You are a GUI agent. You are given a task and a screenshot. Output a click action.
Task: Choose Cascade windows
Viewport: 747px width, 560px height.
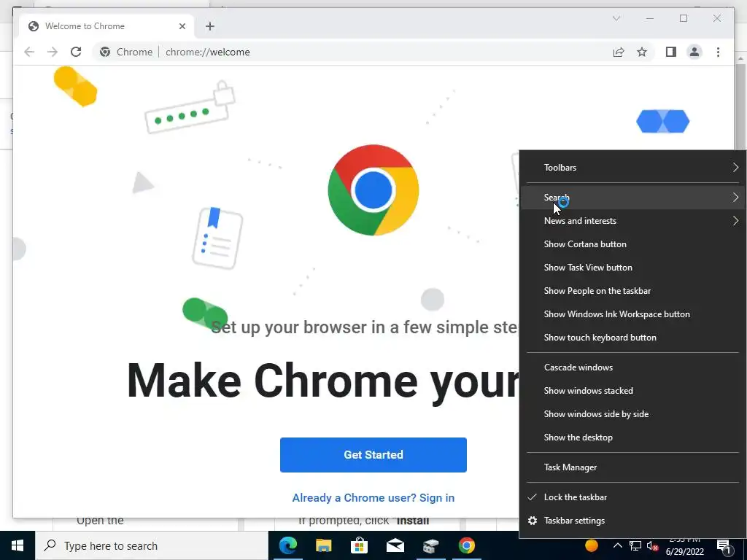coord(632,367)
